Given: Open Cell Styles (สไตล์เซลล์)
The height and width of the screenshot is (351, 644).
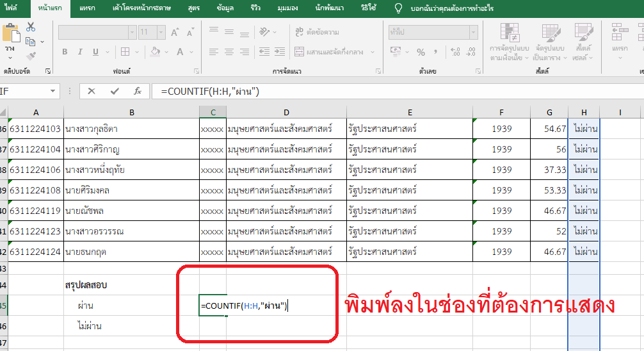Looking at the screenshot, I should 584,42.
